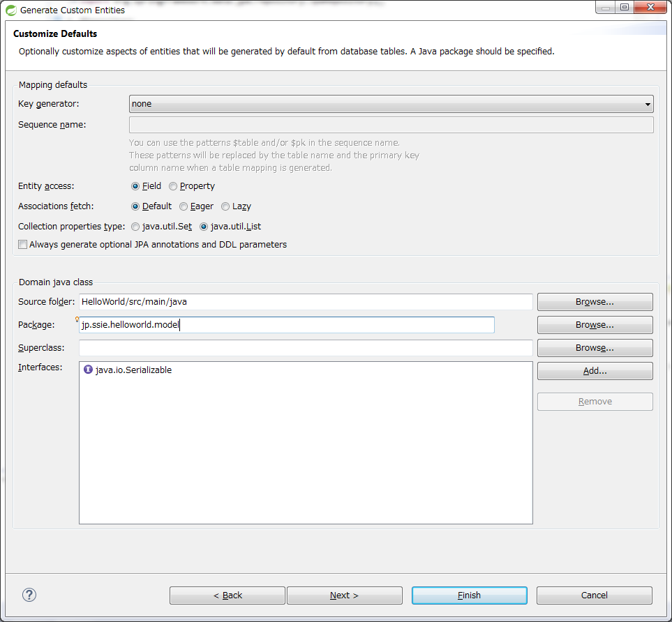
Task: Click the Finish button
Action: (469, 595)
